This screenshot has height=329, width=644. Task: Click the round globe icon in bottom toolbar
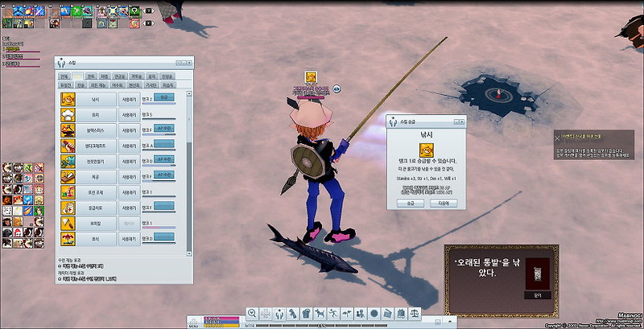374,314
